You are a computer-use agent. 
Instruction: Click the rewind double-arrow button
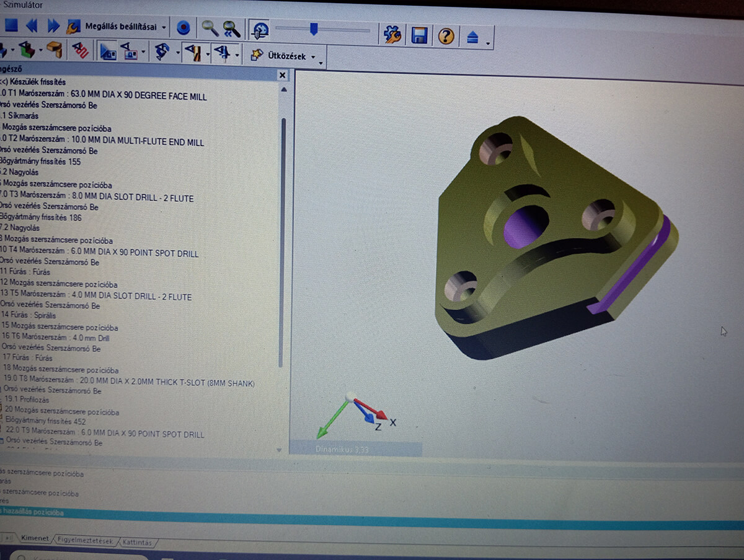pos(32,26)
